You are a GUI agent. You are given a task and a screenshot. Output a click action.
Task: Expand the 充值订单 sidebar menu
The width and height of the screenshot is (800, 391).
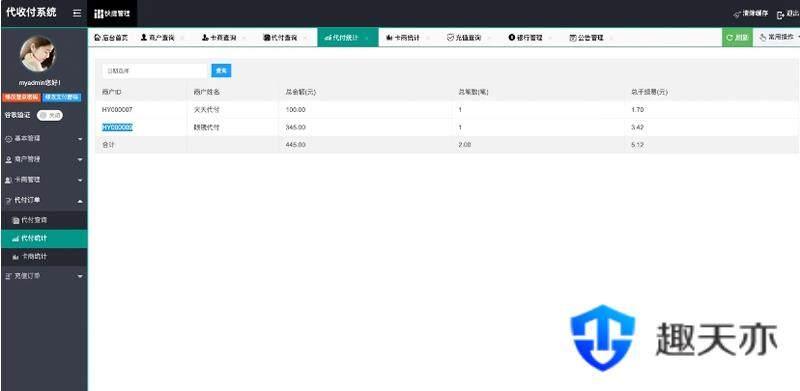pyautogui.click(x=44, y=276)
